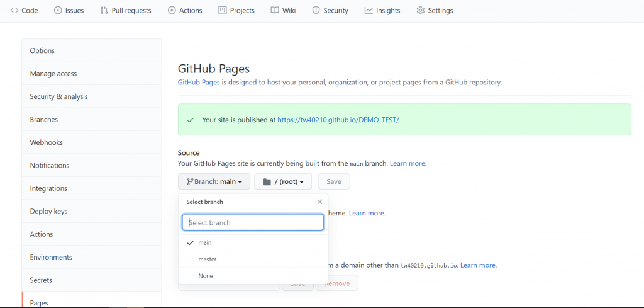Switch to the Actions tab

tap(185, 11)
